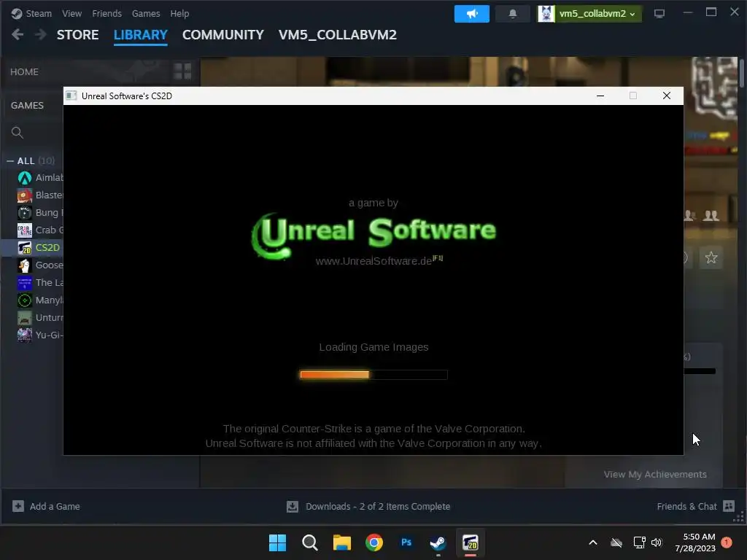The width and height of the screenshot is (747, 560).
Task: Select Unturned in the library list
Action: 40,318
